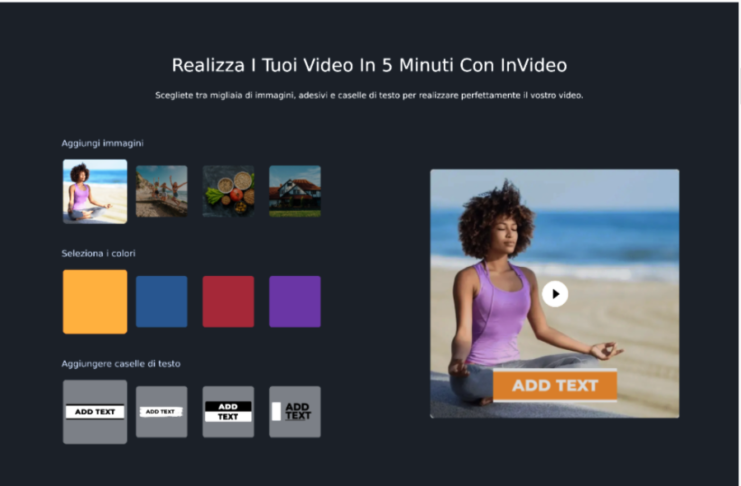Select the first white banner ADD TEXT style
The width and height of the screenshot is (741, 486).
pyautogui.click(x=95, y=412)
